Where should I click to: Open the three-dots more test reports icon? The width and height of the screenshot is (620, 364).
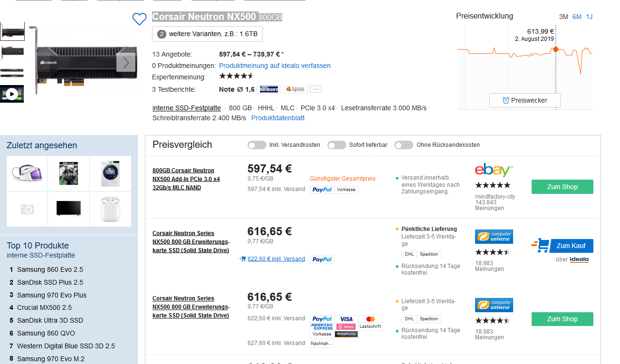[x=316, y=89]
